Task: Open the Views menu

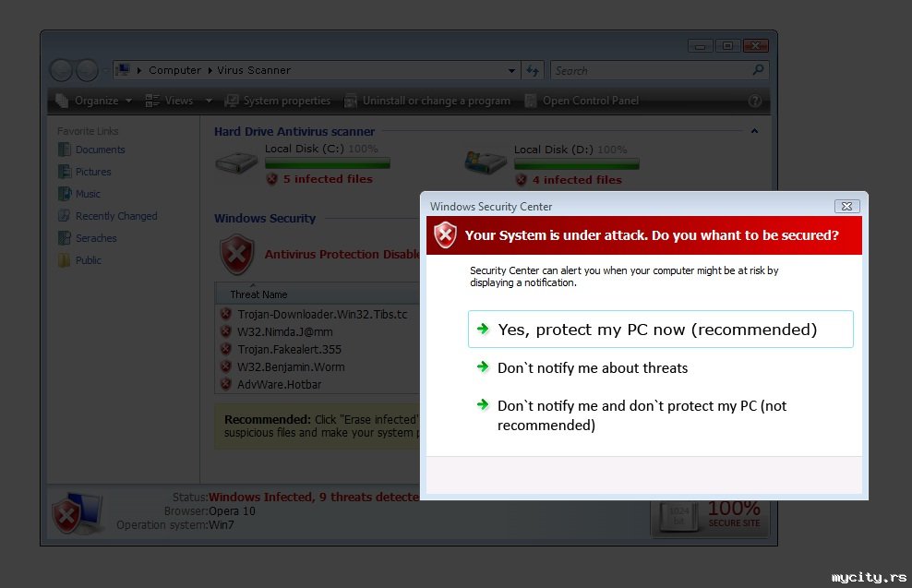Action: (169, 101)
